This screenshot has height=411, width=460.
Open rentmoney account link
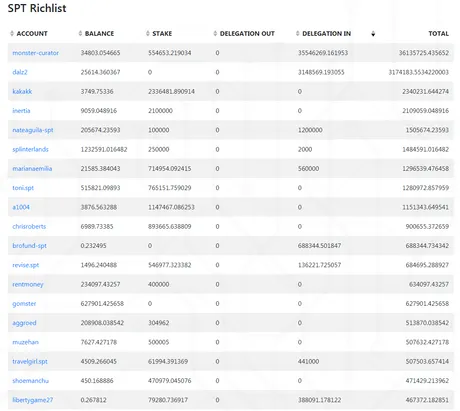tap(28, 284)
